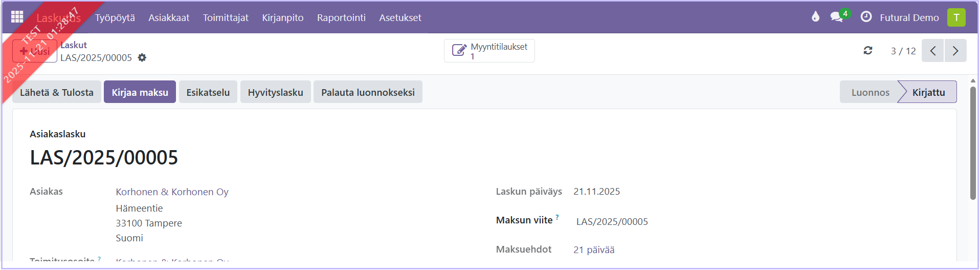Click the green T user avatar
The image size is (980, 270).
(x=956, y=17)
